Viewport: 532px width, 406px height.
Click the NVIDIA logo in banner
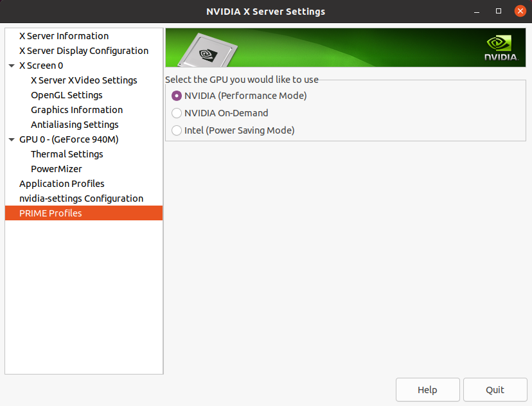[501, 48]
